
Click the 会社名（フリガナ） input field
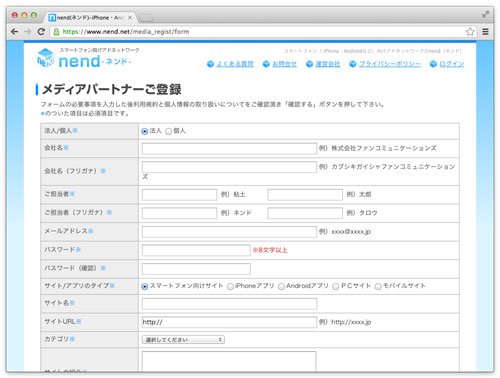229,167
